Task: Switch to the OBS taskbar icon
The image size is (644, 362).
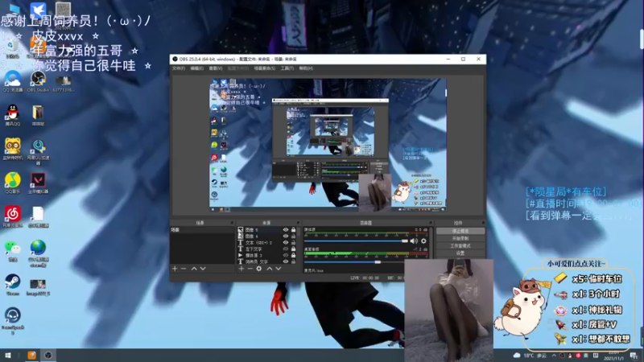Action: pyautogui.click(x=48, y=356)
